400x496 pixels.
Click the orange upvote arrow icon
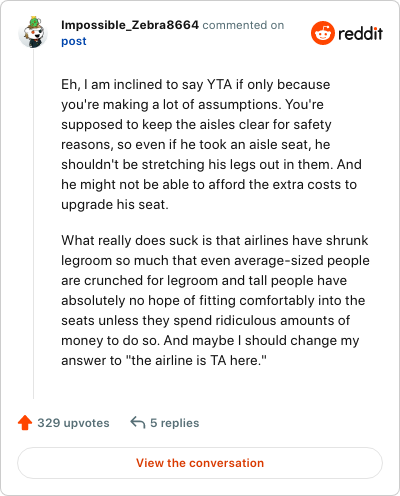pyautogui.click(x=25, y=422)
